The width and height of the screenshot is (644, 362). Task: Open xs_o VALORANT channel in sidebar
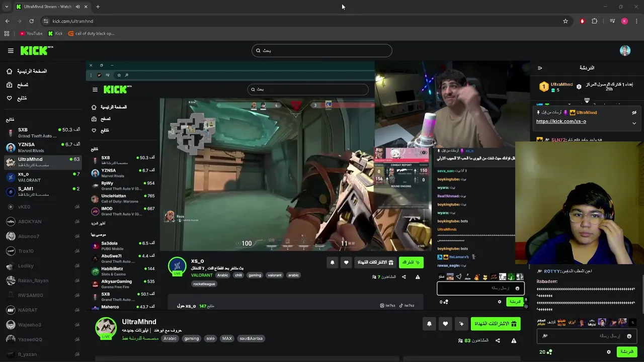point(43,176)
